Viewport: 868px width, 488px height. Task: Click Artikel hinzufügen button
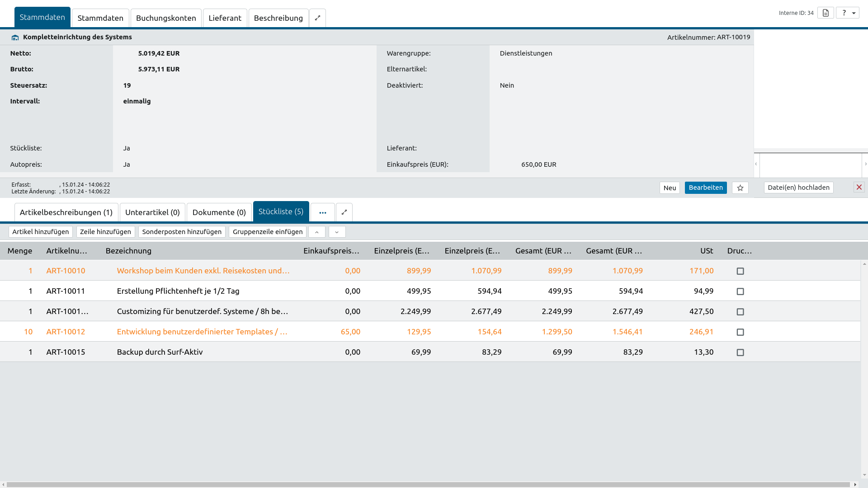pyautogui.click(x=40, y=232)
